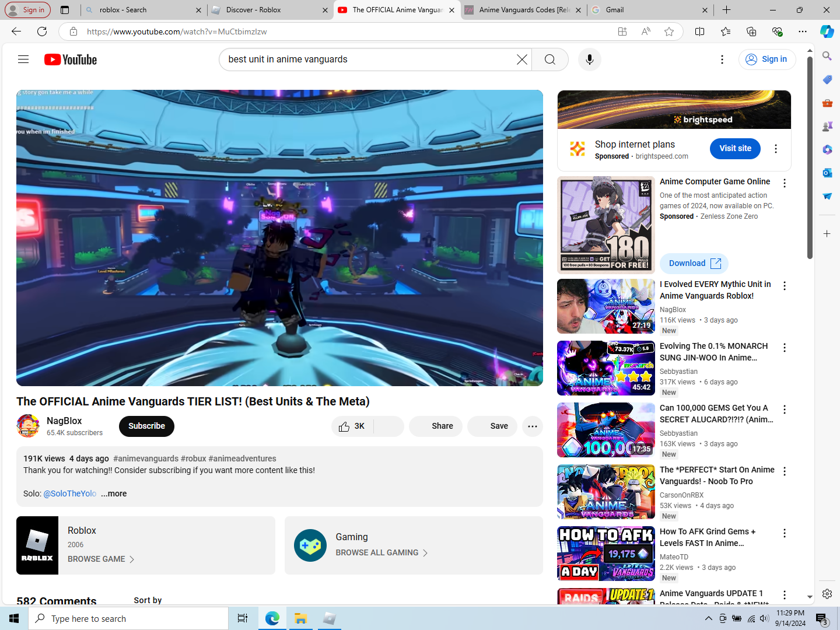Open tab actions menu button

point(65,10)
